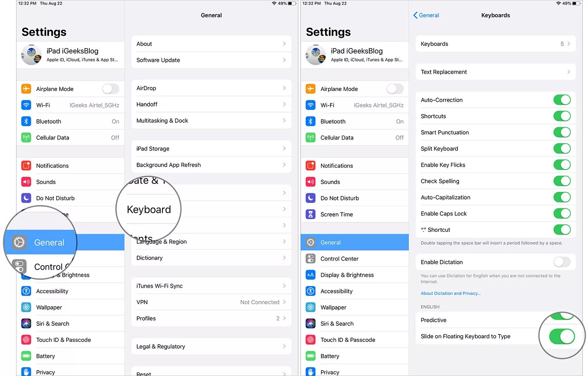Tap the Do Not Disturb moon icon on right
This screenshot has height=376, width=588.
tap(310, 198)
